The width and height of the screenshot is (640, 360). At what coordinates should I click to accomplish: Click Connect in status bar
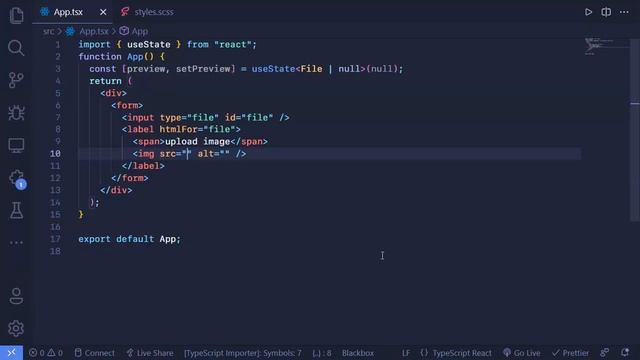click(x=94, y=353)
